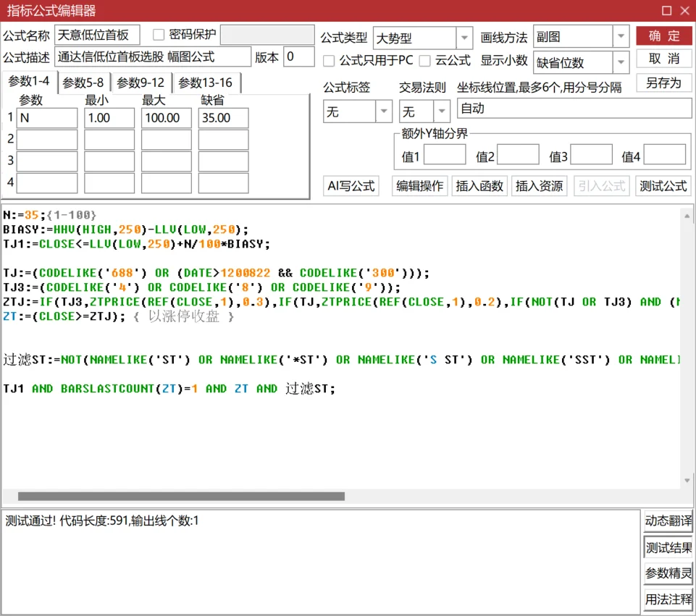Show 测试结果 panel
Viewport: 696px width, 616px height.
(x=668, y=547)
